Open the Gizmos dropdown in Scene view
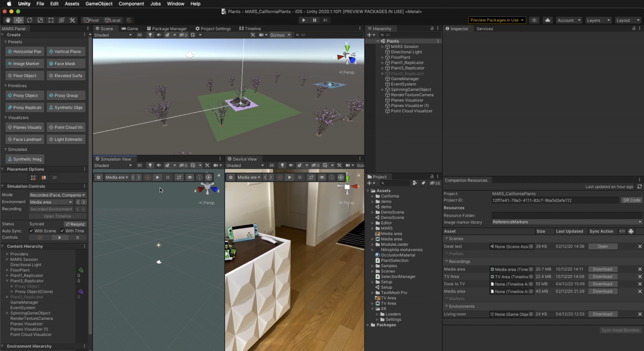The image size is (644, 351). (x=280, y=35)
